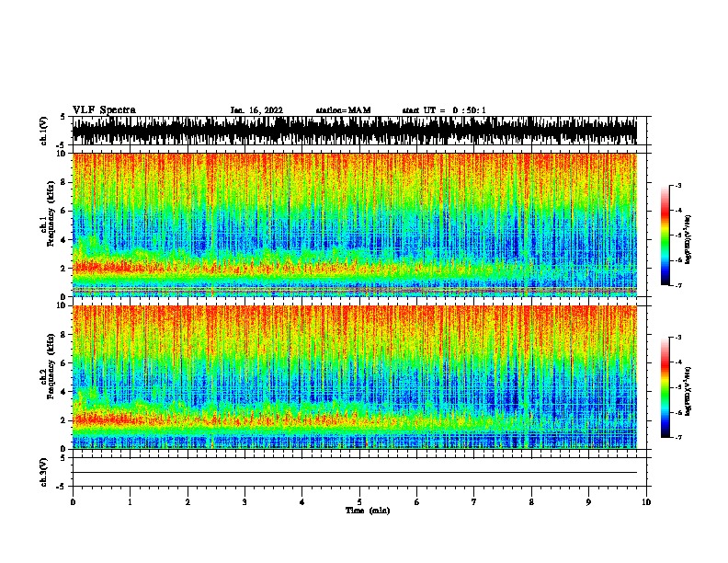The image size is (728, 563).
Task: Click the ch.2 "Frequency (kHz)" axis label
Action: click(51, 366)
